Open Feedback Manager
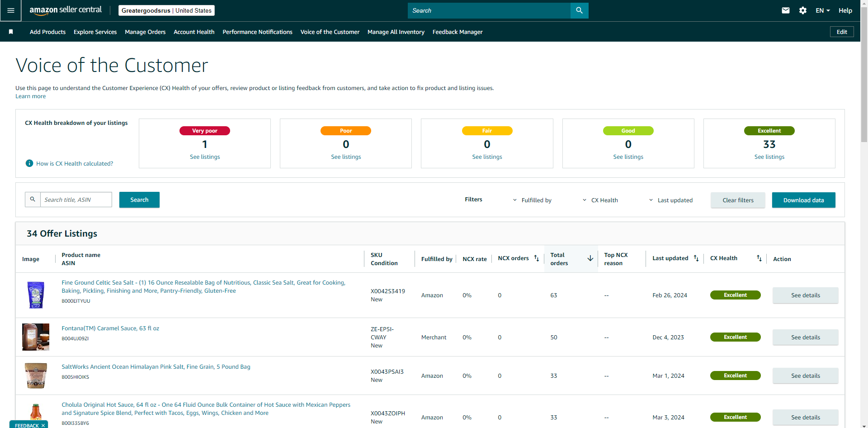The height and width of the screenshot is (428, 868). point(458,32)
